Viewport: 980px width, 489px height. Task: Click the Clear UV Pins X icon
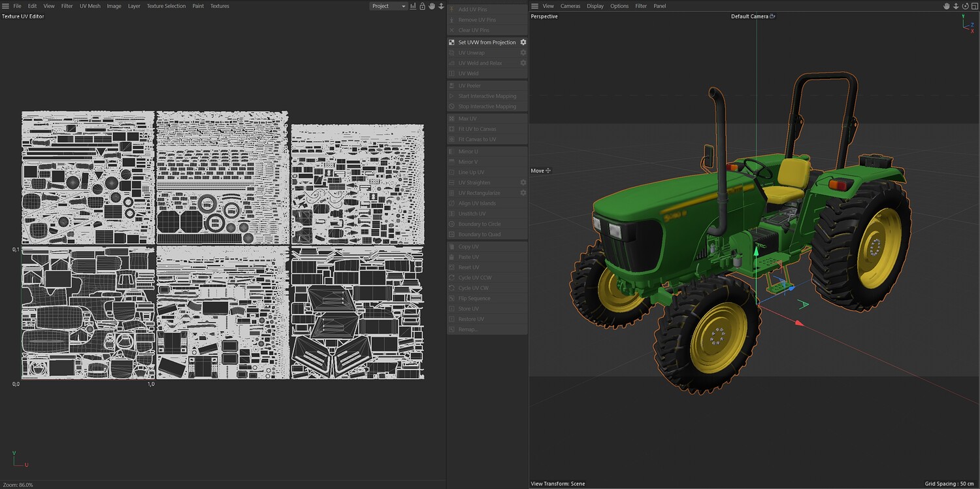pyautogui.click(x=451, y=30)
